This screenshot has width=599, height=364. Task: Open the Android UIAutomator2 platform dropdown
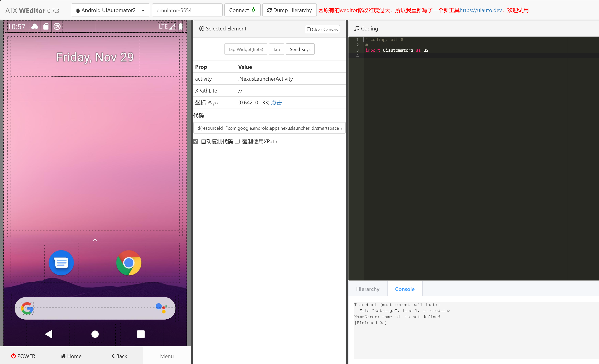[110, 10]
